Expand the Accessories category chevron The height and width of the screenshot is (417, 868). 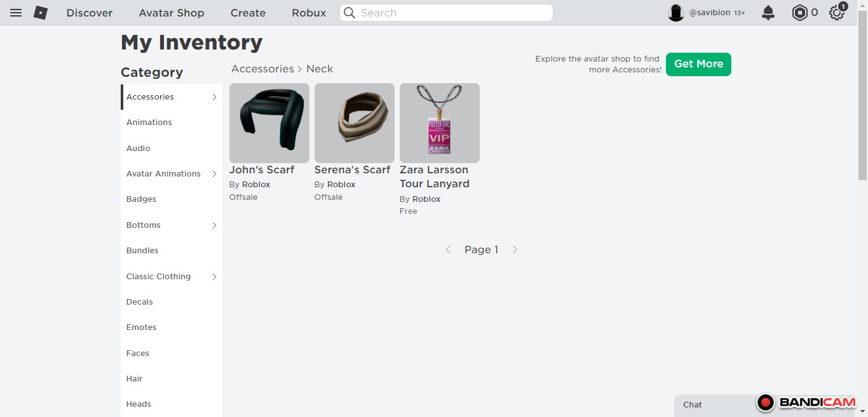pos(214,97)
